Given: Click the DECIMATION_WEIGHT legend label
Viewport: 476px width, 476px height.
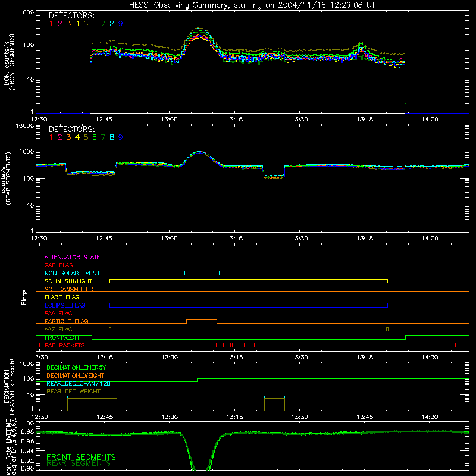Looking at the screenshot, I should (x=76, y=375).
